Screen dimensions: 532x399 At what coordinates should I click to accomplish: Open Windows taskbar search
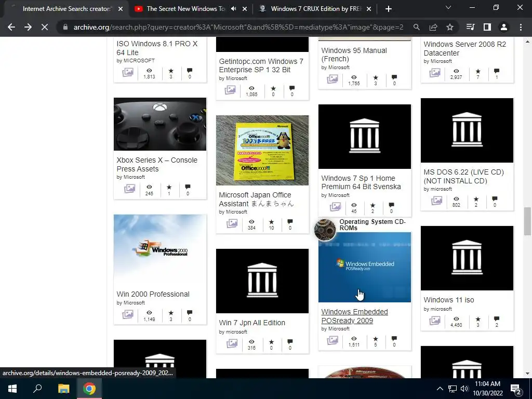tap(37, 389)
